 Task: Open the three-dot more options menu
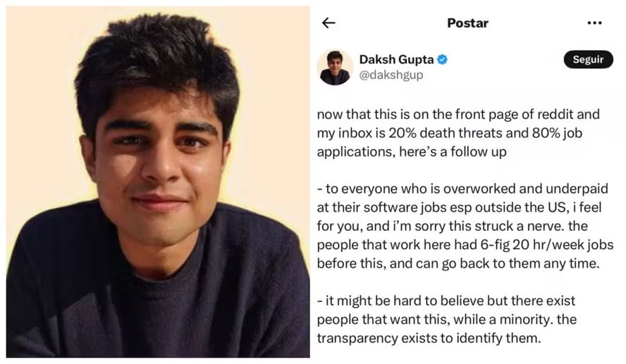coord(594,23)
